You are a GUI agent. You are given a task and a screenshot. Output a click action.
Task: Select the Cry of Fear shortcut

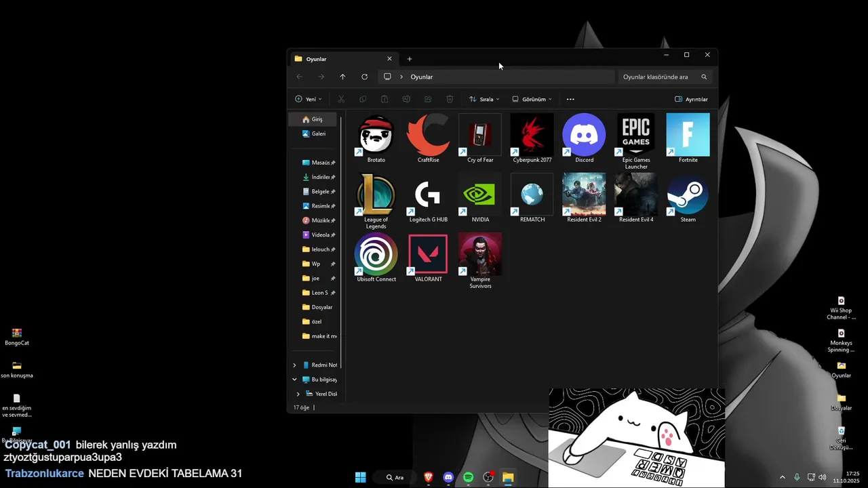(480, 138)
